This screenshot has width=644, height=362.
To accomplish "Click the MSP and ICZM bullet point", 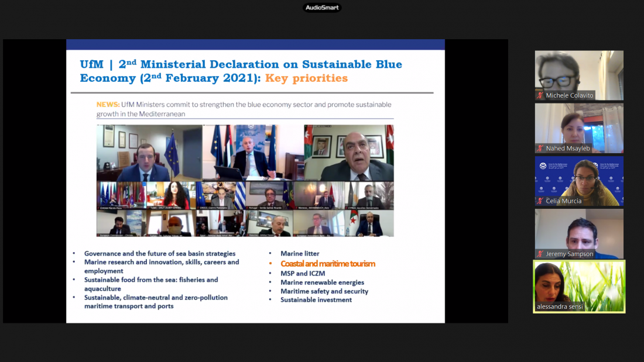I will pos(303,274).
